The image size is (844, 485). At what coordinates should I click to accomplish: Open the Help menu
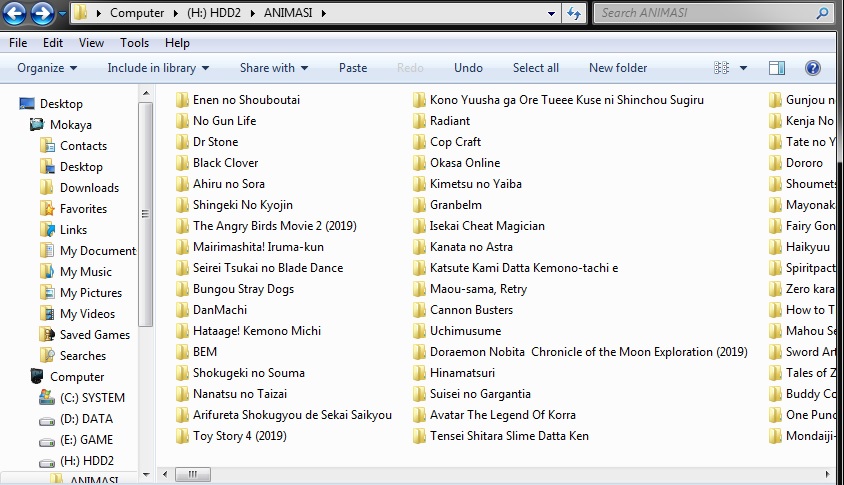[x=177, y=43]
